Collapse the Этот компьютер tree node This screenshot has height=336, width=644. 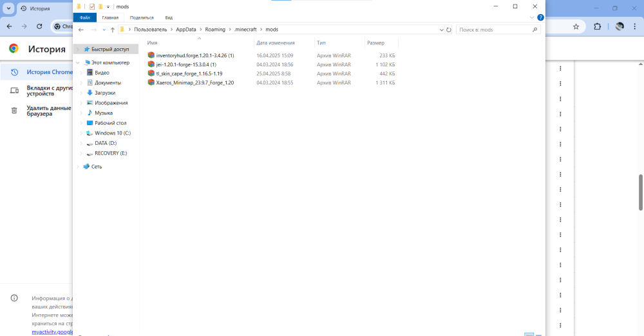[78, 63]
